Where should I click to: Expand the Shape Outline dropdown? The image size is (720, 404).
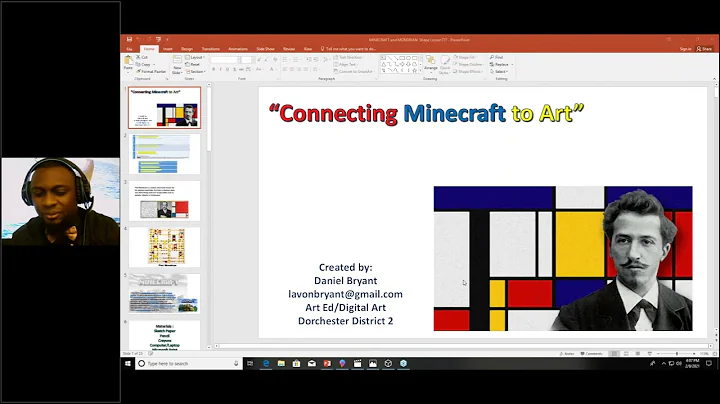pos(468,64)
